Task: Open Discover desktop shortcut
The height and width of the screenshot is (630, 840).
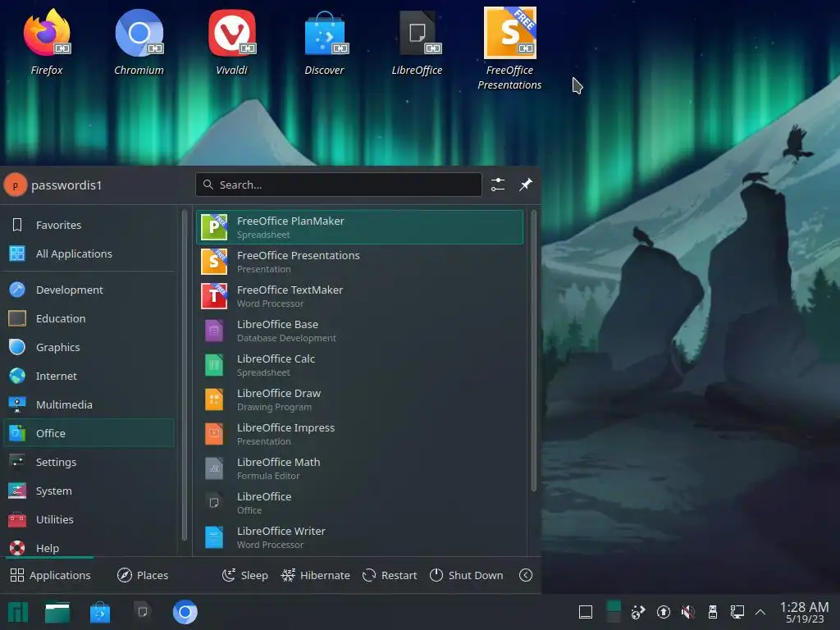Action: [324, 42]
